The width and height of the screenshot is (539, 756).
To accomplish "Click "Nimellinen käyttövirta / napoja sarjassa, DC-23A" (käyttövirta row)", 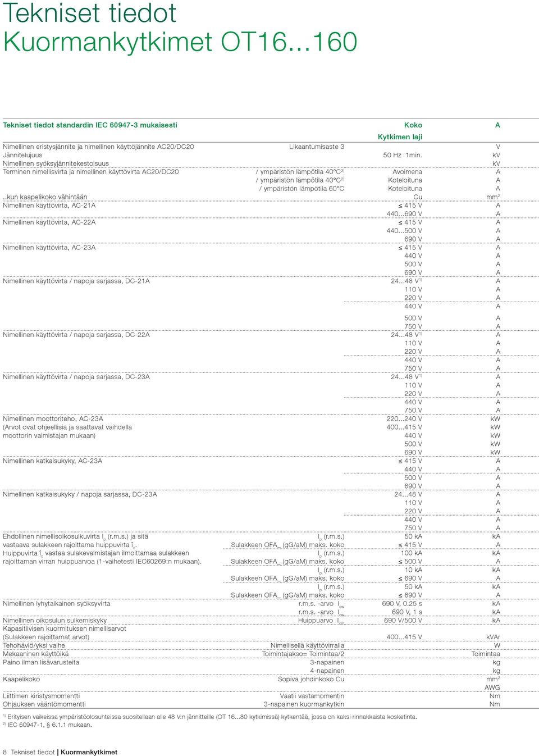I will click(x=76, y=377).
